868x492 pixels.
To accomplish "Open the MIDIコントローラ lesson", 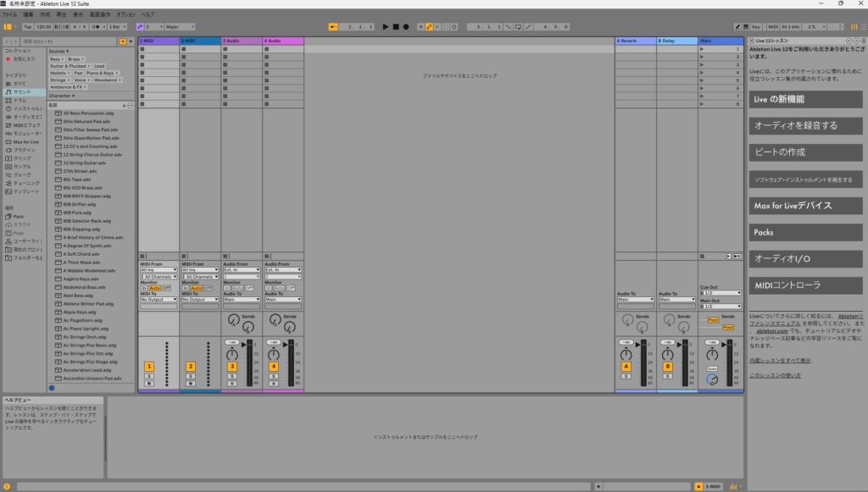I will click(805, 285).
